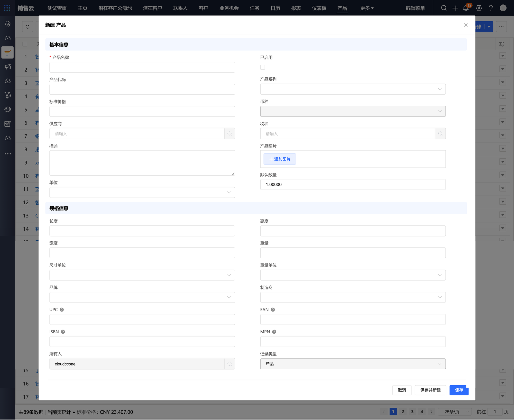514x420 pixels.
Task: Toggle the select-all checkbox in table header
Action: (x=25, y=44)
